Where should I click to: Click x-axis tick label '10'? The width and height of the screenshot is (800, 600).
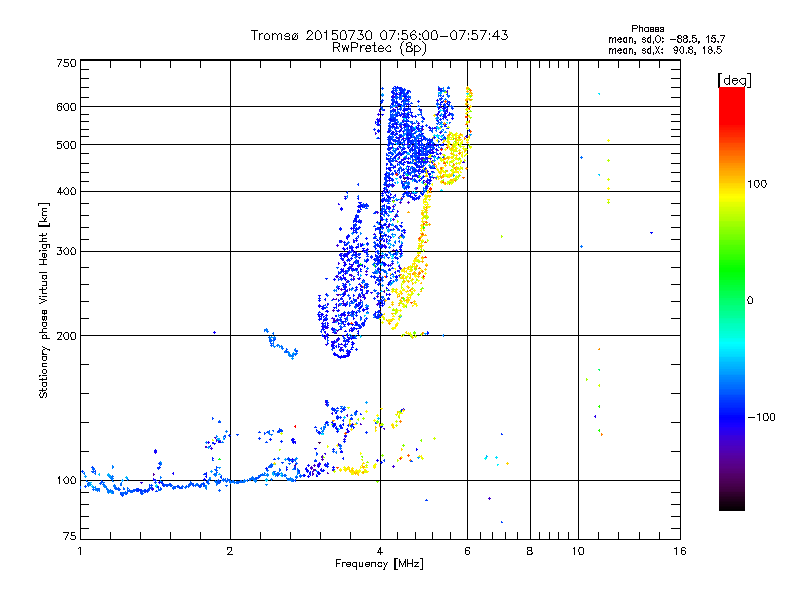tap(578, 551)
